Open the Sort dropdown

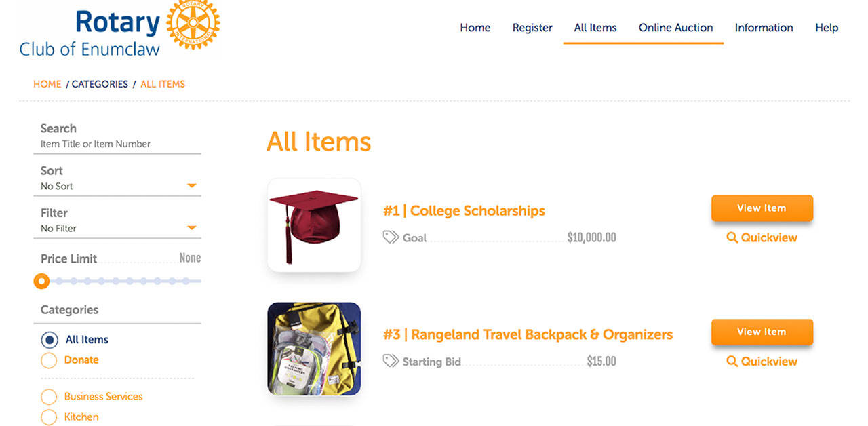tap(191, 186)
